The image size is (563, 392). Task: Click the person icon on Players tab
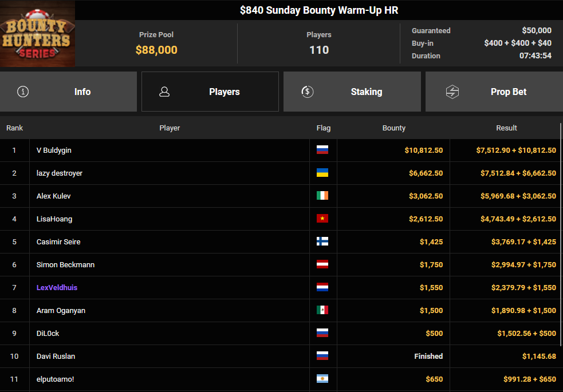[164, 92]
